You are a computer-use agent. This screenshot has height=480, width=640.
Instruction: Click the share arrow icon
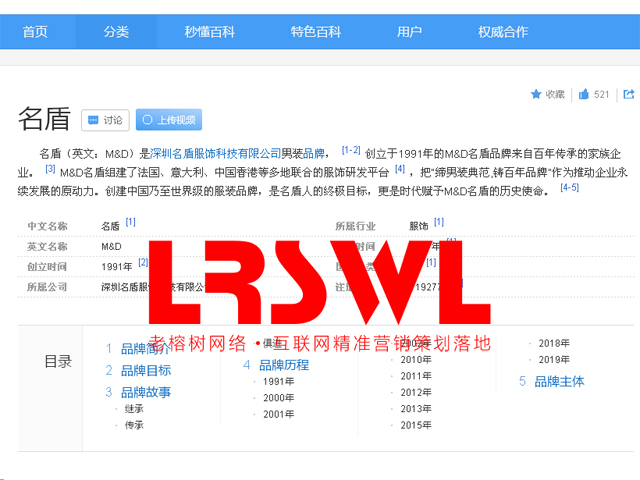click(629, 95)
